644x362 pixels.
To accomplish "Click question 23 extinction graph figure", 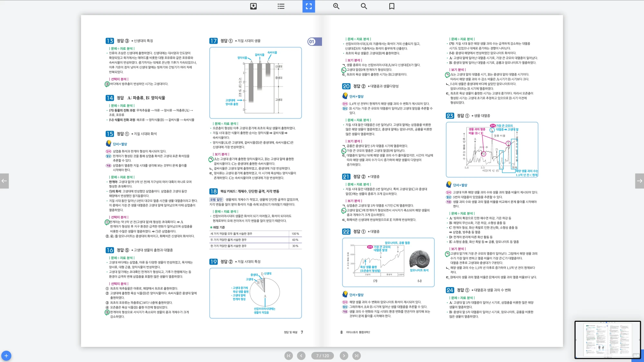I will pos(492,149).
